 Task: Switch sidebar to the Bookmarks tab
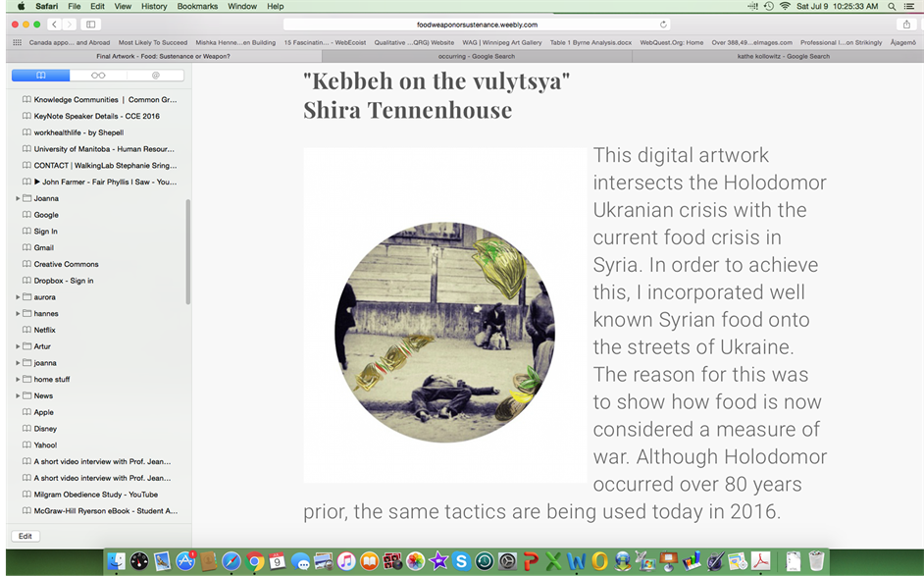pos(40,76)
